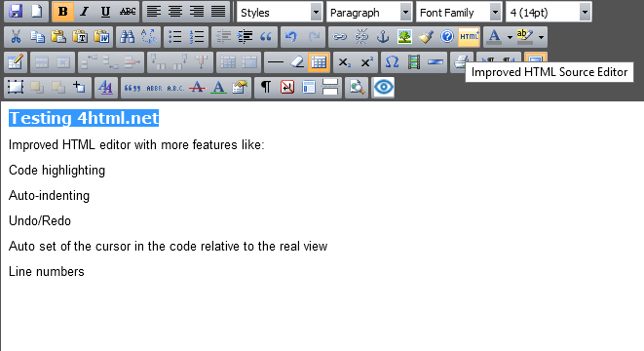
Task: Open Find with the binoculars icon
Action: coord(127,37)
